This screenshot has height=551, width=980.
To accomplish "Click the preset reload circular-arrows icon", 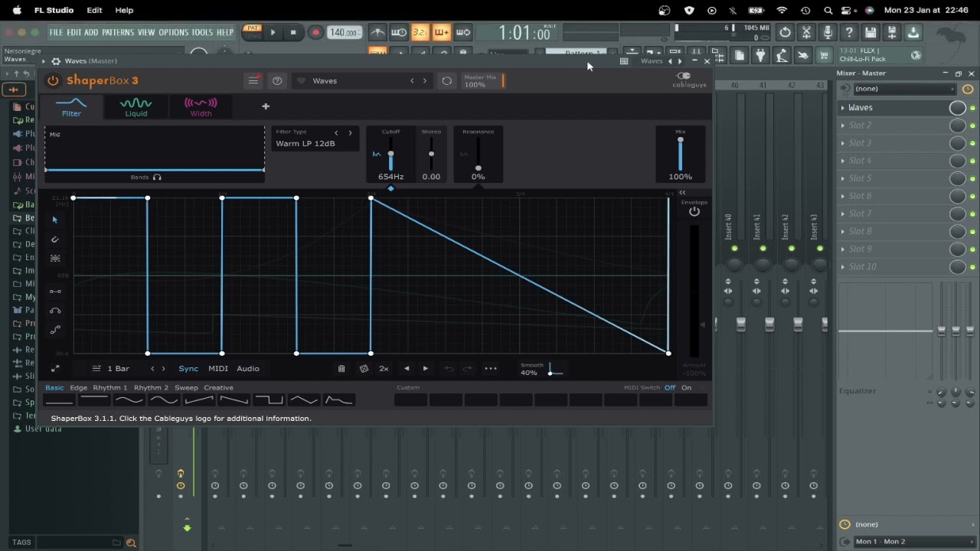I will point(447,80).
